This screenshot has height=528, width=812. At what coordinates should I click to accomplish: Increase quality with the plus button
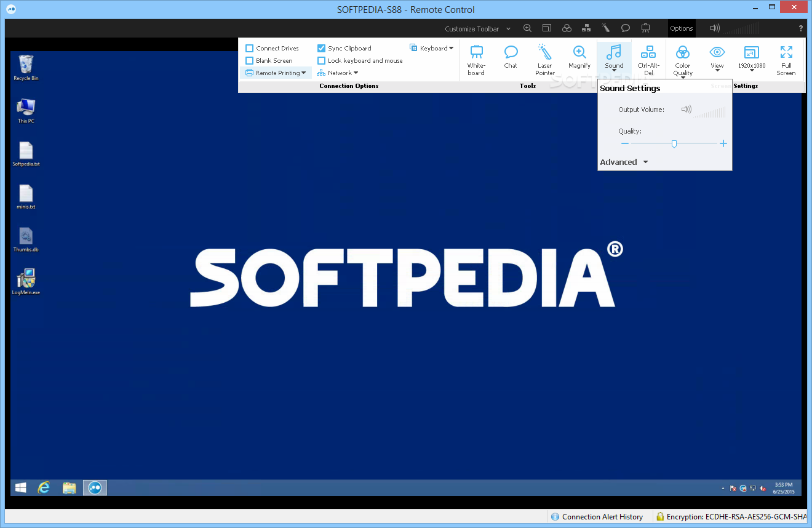click(723, 143)
